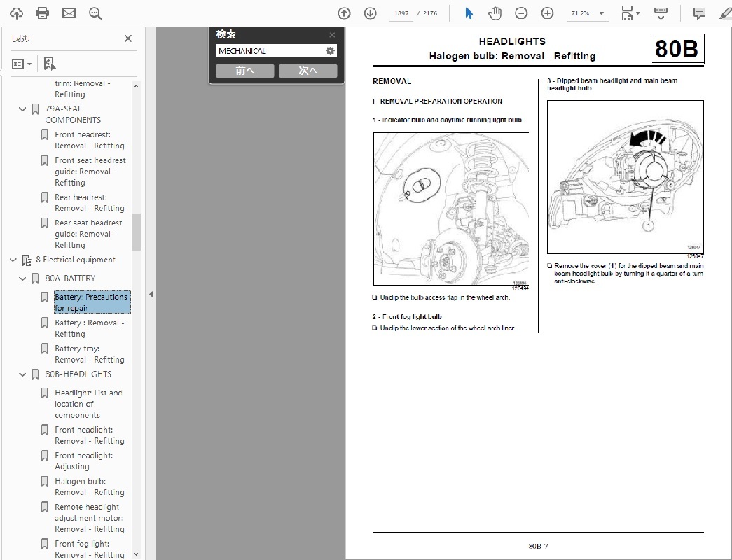Collapse the 80A-BATTERY bookmark section
Image resolution: width=732 pixels, height=560 pixels.
23,279
